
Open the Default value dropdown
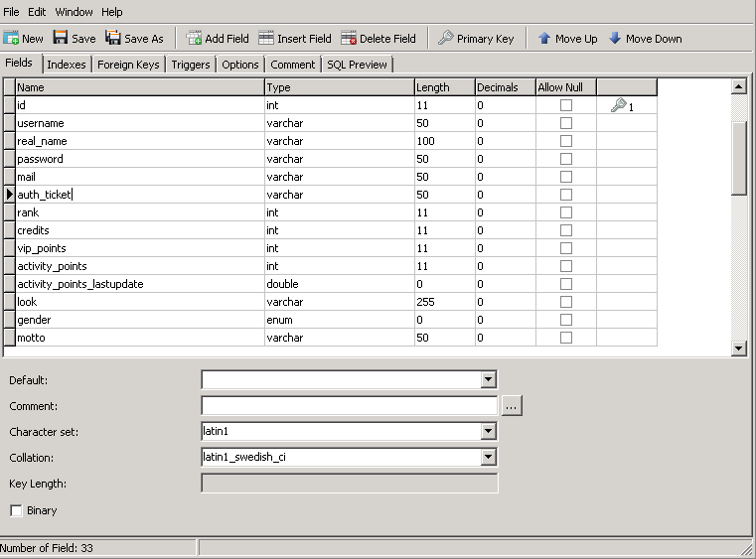coord(488,379)
